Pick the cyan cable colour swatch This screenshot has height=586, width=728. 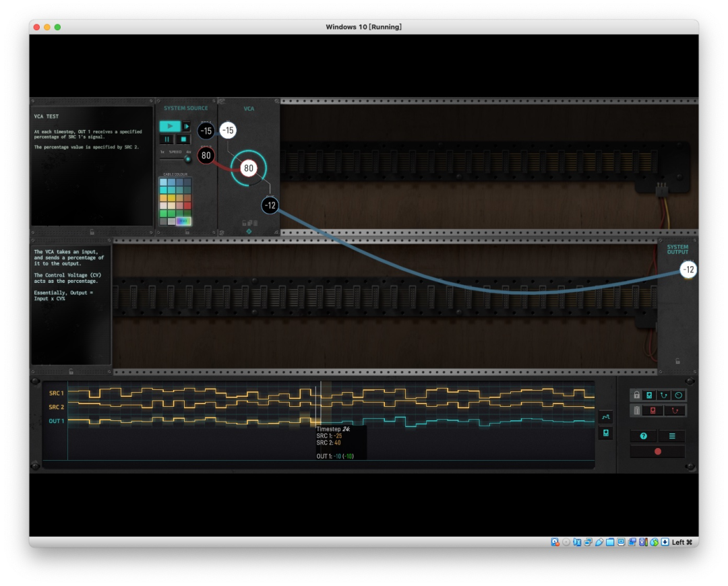(x=163, y=190)
